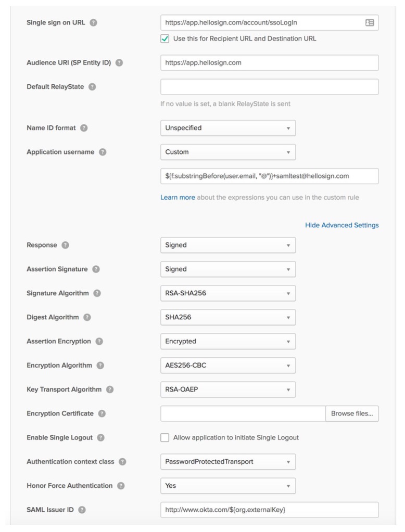Change the Honor Force Authentication dropdown

(227, 486)
